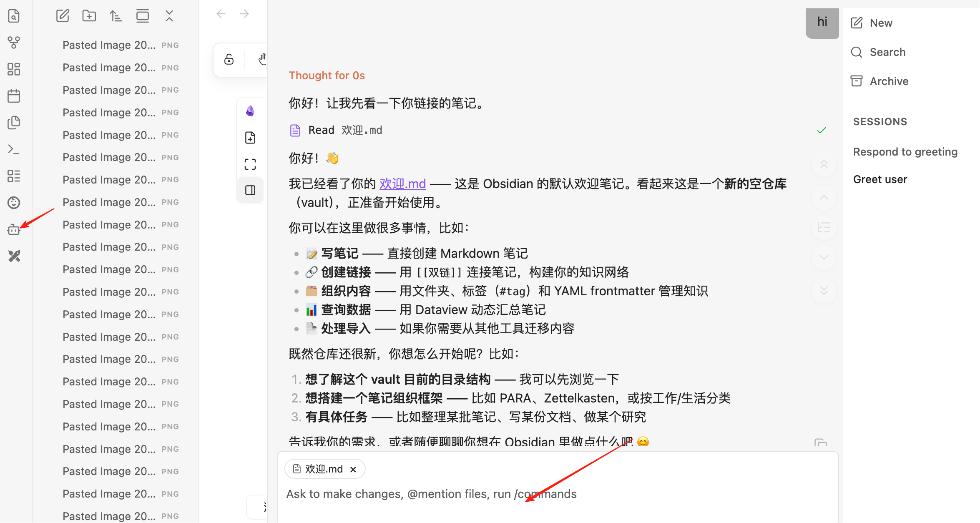This screenshot has height=523, width=980.
Task: Start a New chat session
Action: [x=872, y=23]
